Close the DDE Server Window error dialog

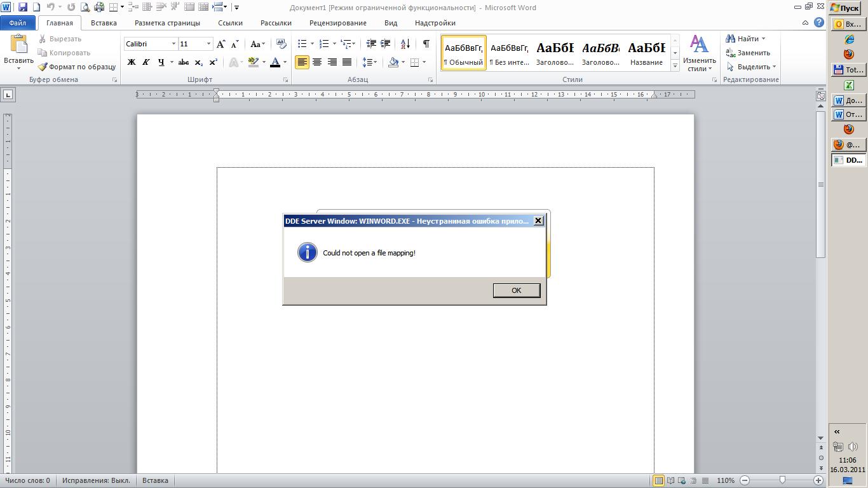pos(538,220)
